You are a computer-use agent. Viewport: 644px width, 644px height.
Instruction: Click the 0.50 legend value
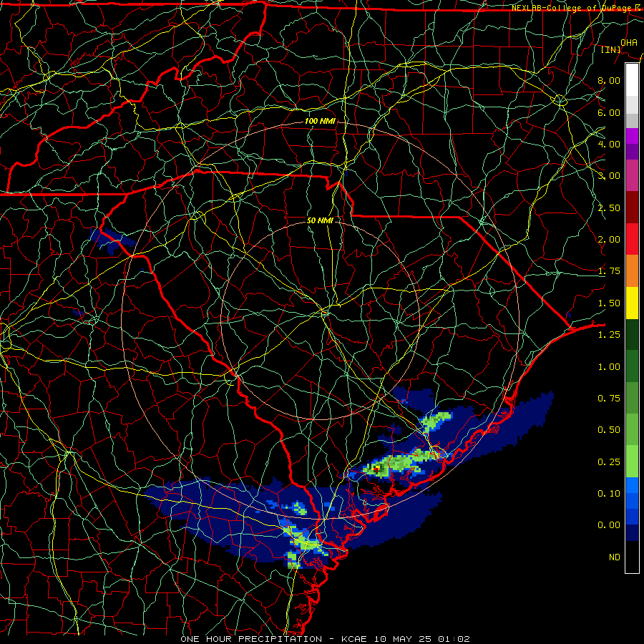609,430
